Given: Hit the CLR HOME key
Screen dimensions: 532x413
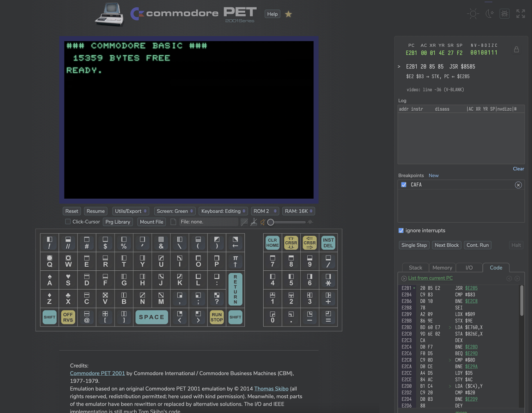Looking at the screenshot, I should pyautogui.click(x=273, y=243).
